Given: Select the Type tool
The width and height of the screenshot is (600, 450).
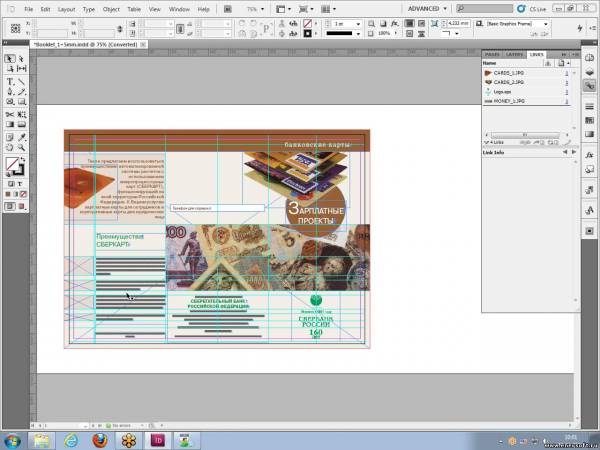Looking at the screenshot, I should click(10, 82).
